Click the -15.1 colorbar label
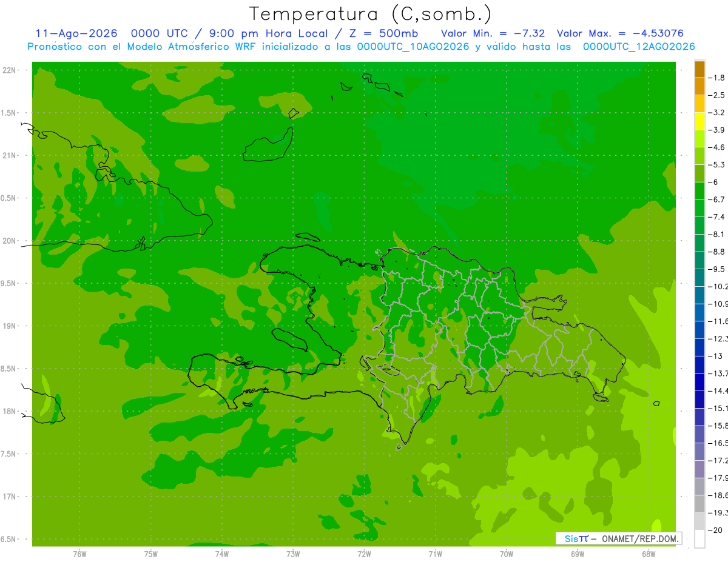Screen dimensions: 728x562 coord(718,408)
